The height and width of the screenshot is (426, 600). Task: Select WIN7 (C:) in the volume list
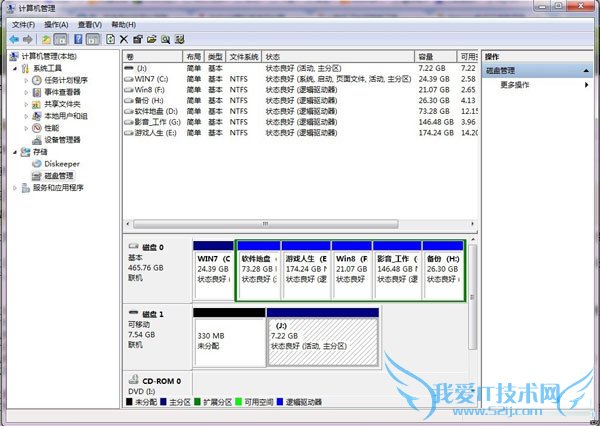[x=300, y=79]
